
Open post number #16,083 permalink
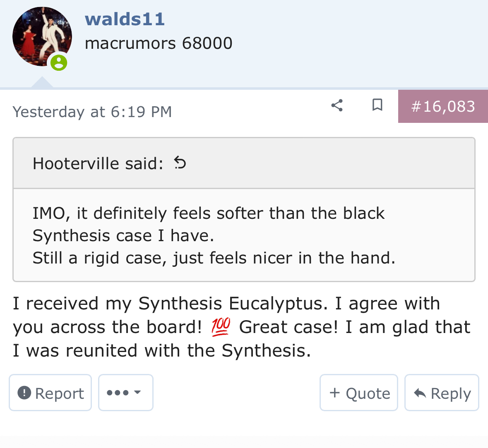click(443, 106)
